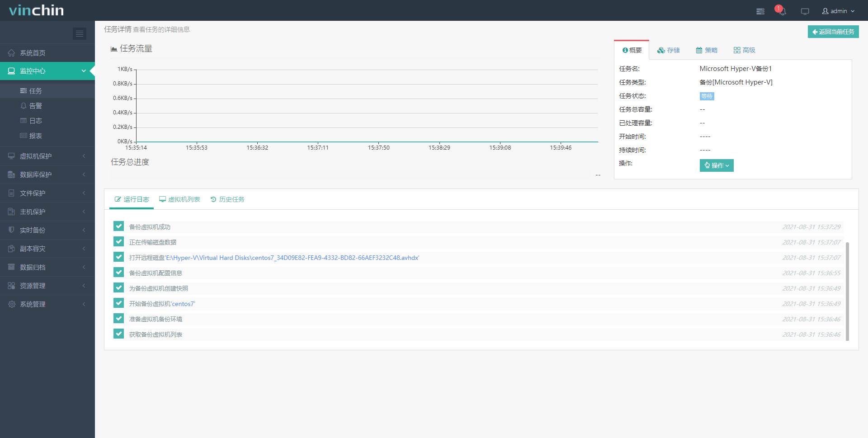Toggle the sidebar hamburger menu
The image size is (868, 438).
(x=80, y=33)
